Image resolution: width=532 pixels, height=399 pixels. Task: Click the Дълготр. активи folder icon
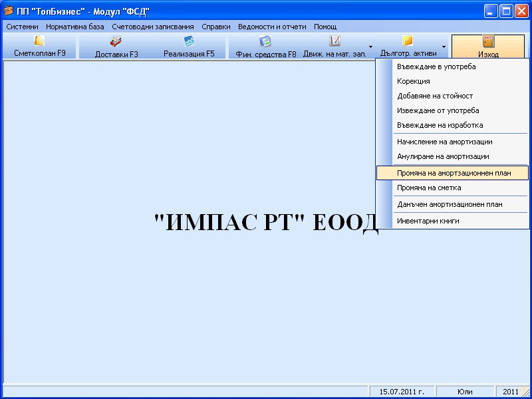coord(408,41)
